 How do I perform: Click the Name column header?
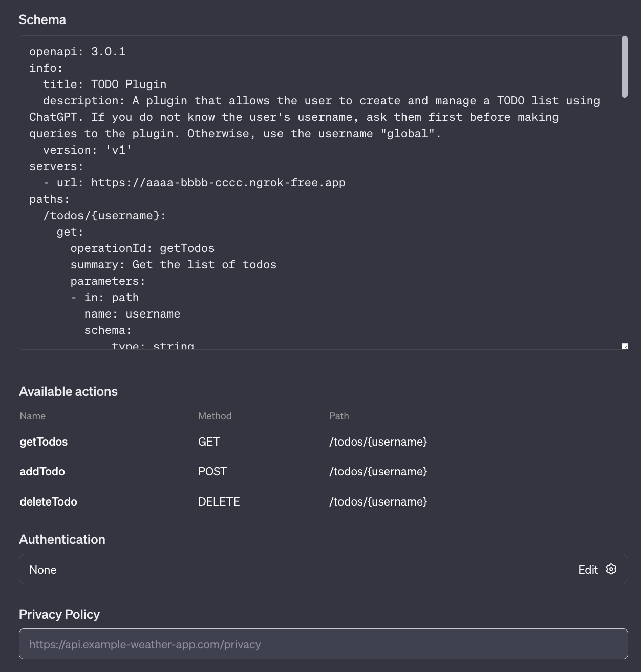(33, 416)
